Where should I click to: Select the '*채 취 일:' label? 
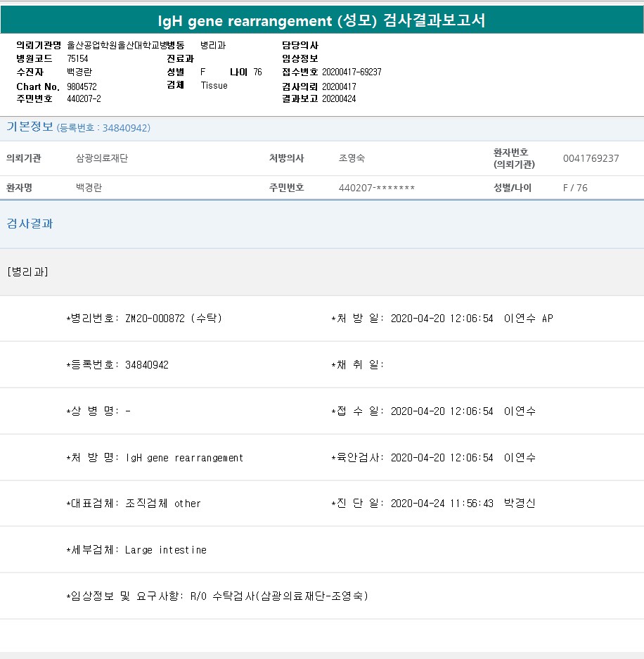pos(357,365)
